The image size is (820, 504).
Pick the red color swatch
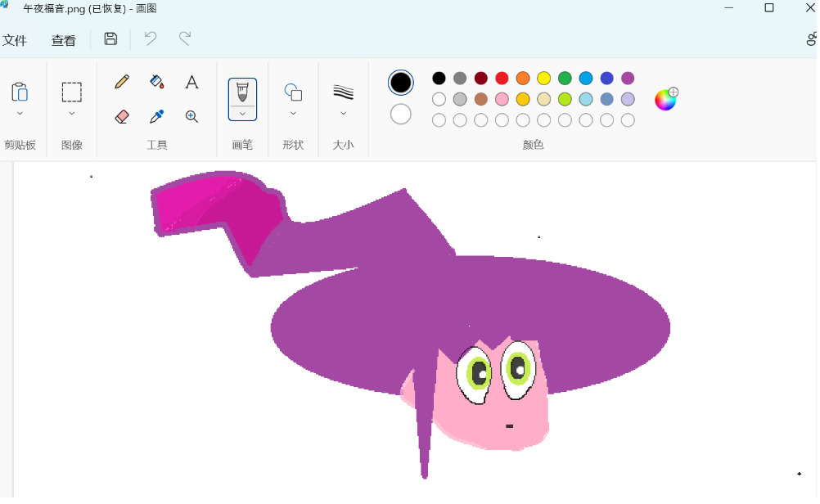coord(502,79)
